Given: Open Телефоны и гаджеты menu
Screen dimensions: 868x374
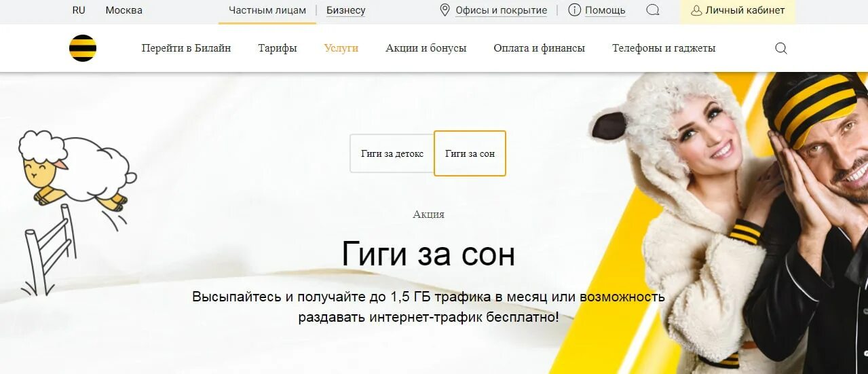Looking at the screenshot, I should [x=664, y=48].
